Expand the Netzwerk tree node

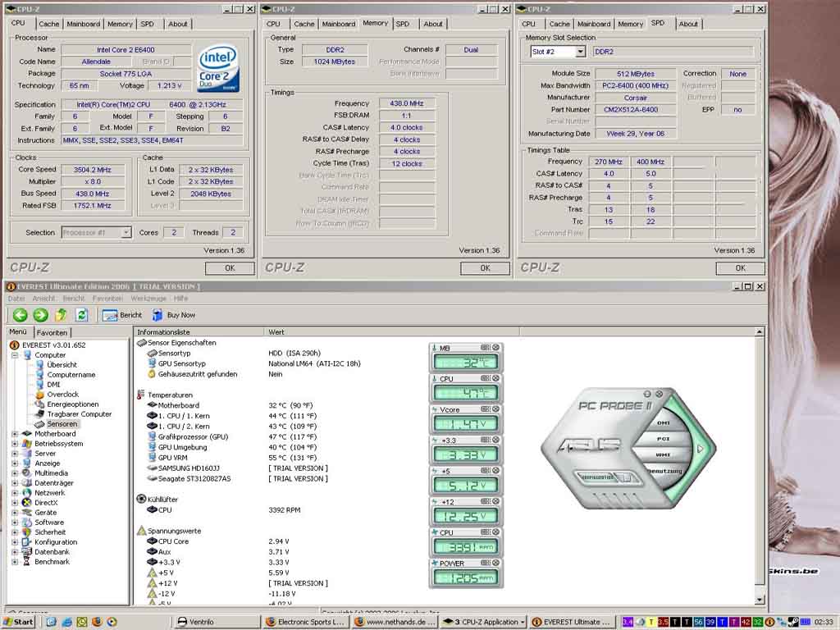coord(15,493)
